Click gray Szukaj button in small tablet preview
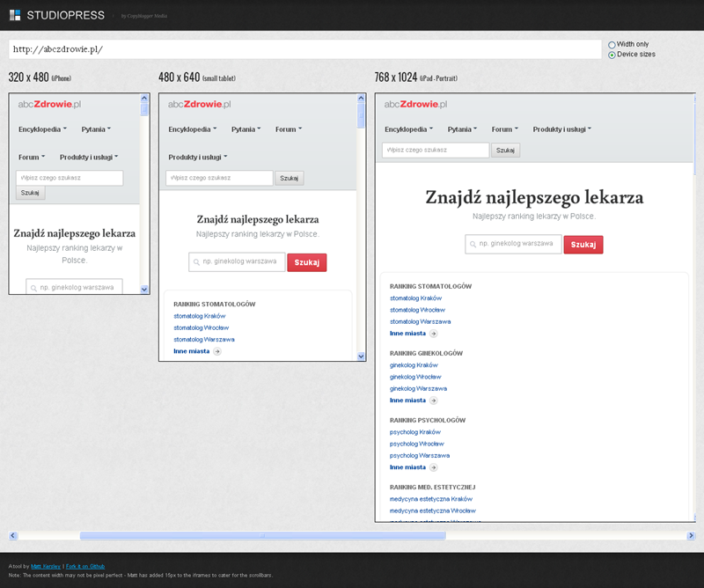Viewport: 704px width, 588px height. point(290,179)
